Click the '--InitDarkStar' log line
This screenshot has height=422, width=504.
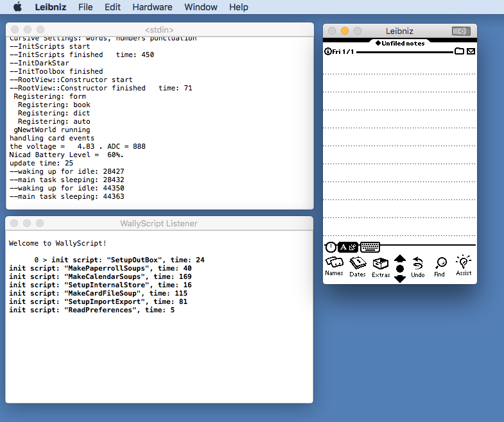[x=39, y=63]
